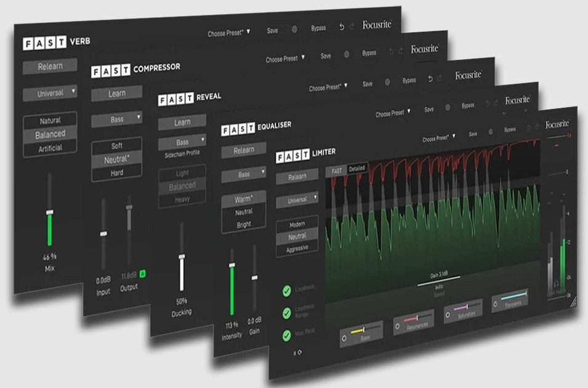Click redo arrow in FAST Verb window
This screenshot has width=588, height=388.
352,26
